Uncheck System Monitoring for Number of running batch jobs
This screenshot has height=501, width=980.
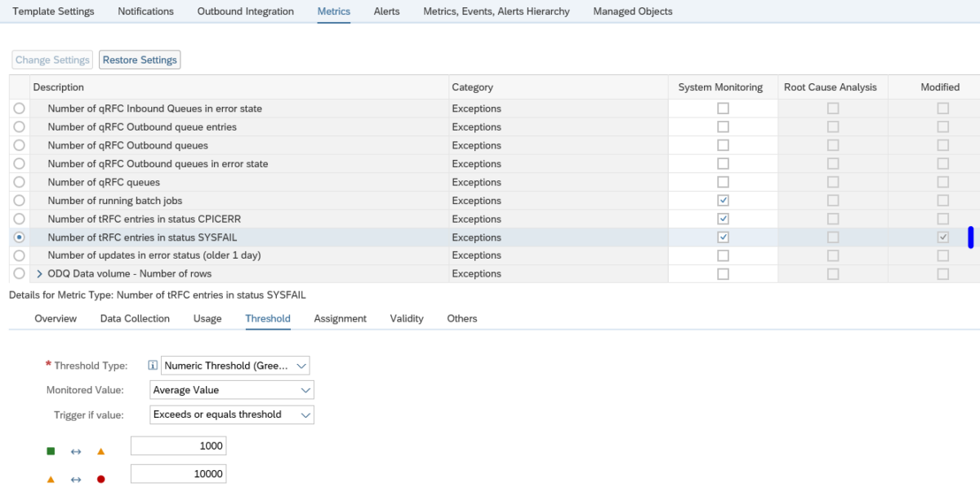pyautogui.click(x=722, y=200)
